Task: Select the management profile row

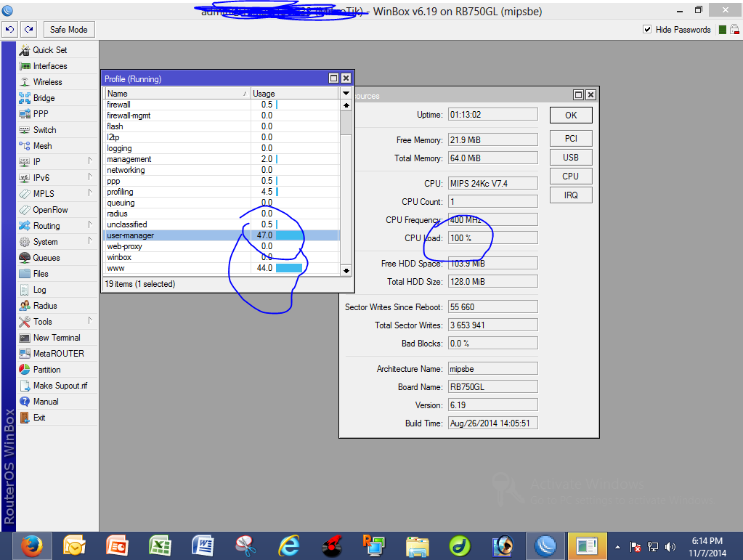Action: [x=222, y=159]
